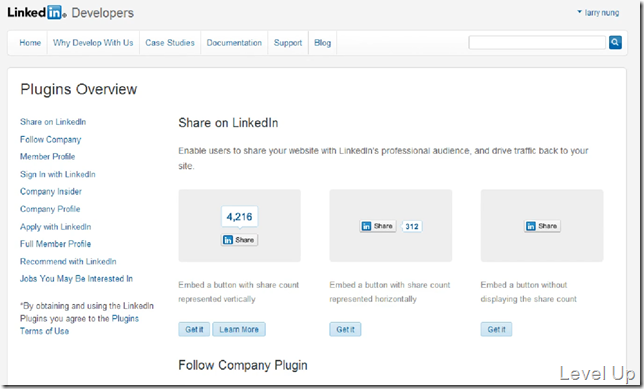The width and height of the screenshot is (644, 389).
Task: Go to the Home nav item
Action: tap(30, 43)
